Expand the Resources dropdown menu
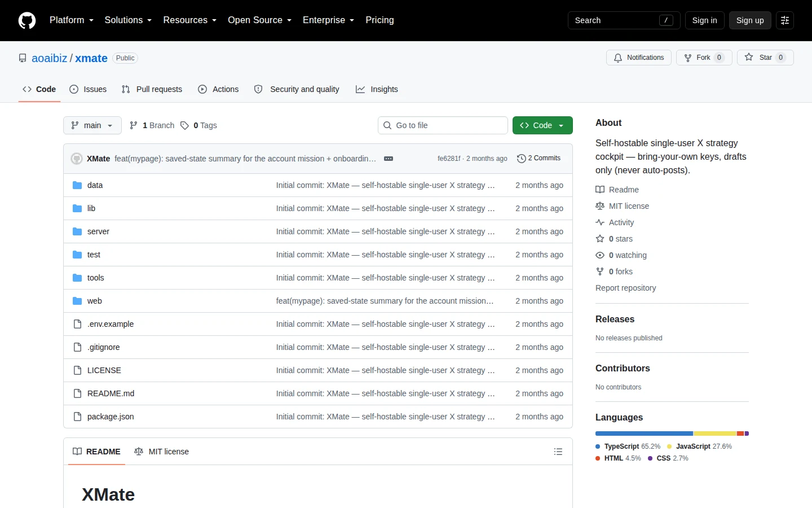The image size is (812, 508). 190,20
